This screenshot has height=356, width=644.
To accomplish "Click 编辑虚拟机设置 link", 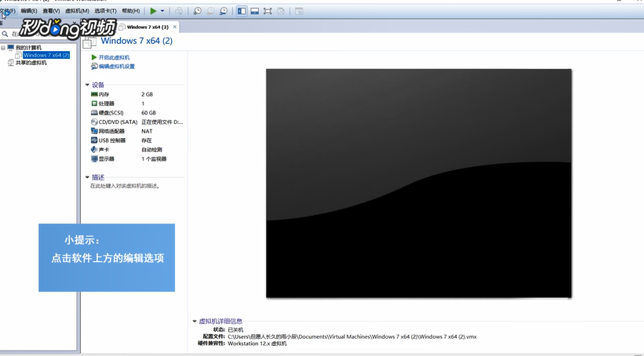I will click(117, 67).
